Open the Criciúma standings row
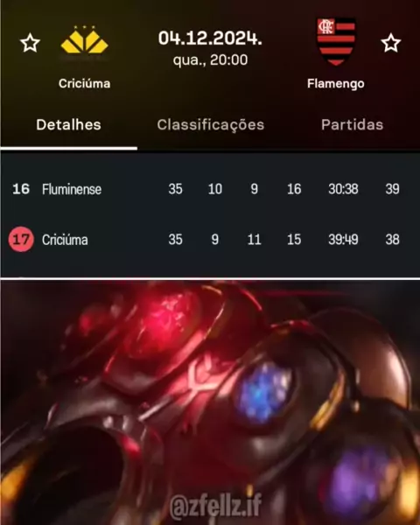420x525 pixels. click(x=210, y=240)
